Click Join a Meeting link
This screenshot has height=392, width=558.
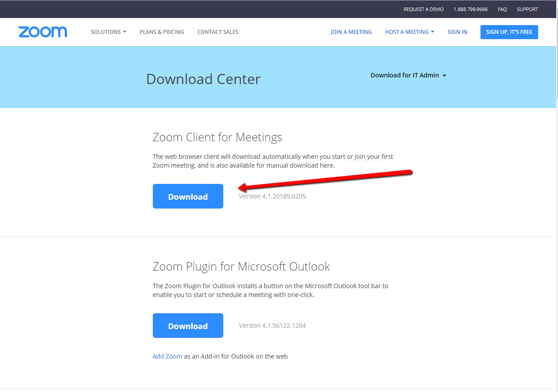coord(351,32)
